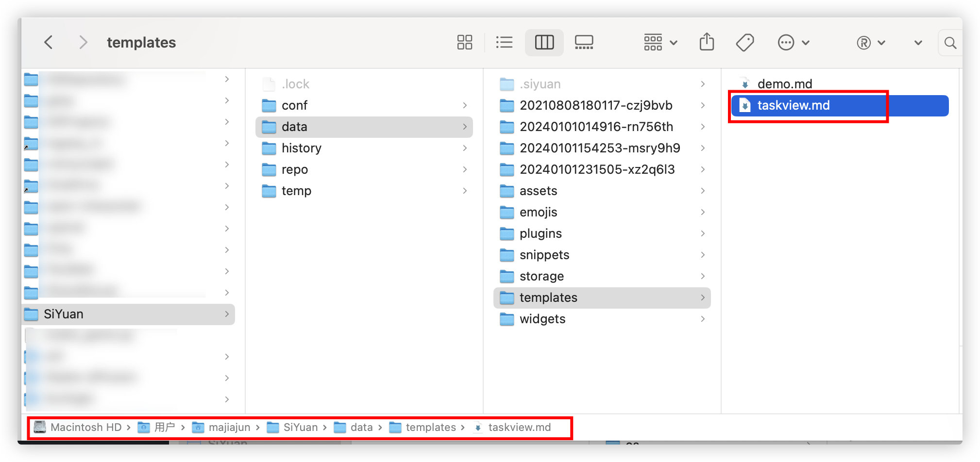Open the temp folder
The width and height of the screenshot is (980, 462).
pos(364,191)
